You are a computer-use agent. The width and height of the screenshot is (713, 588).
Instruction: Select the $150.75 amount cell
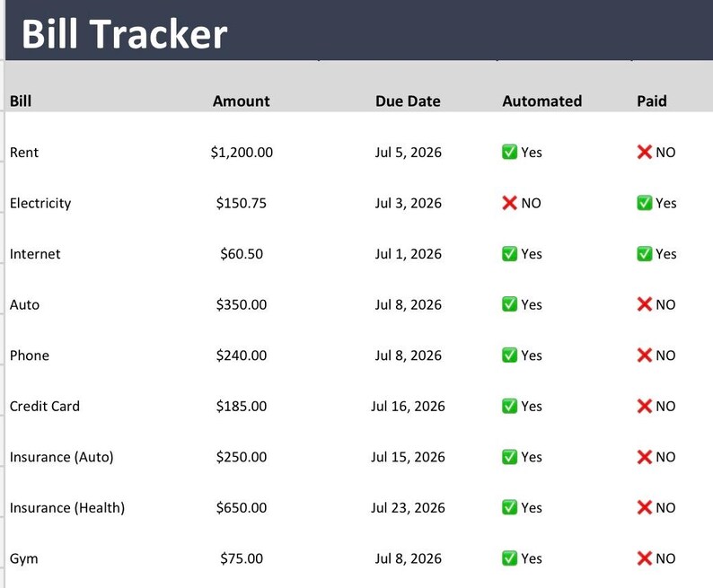pos(242,203)
